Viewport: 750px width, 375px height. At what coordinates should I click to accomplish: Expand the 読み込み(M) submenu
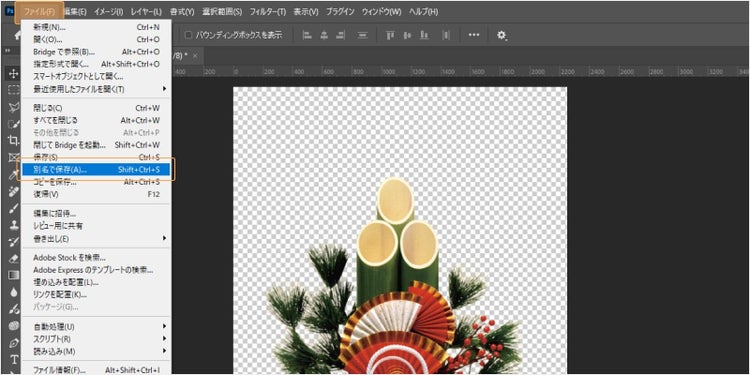pyautogui.click(x=164, y=351)
